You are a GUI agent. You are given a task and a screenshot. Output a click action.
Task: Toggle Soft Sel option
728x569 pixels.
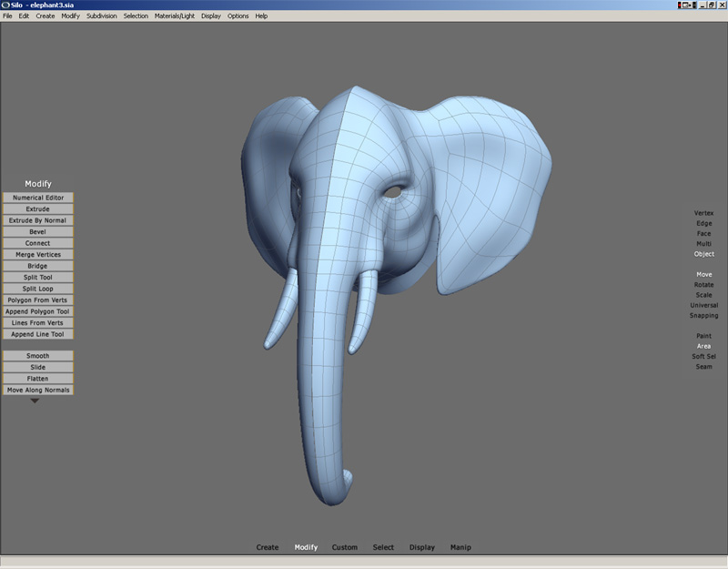point(703,356)
